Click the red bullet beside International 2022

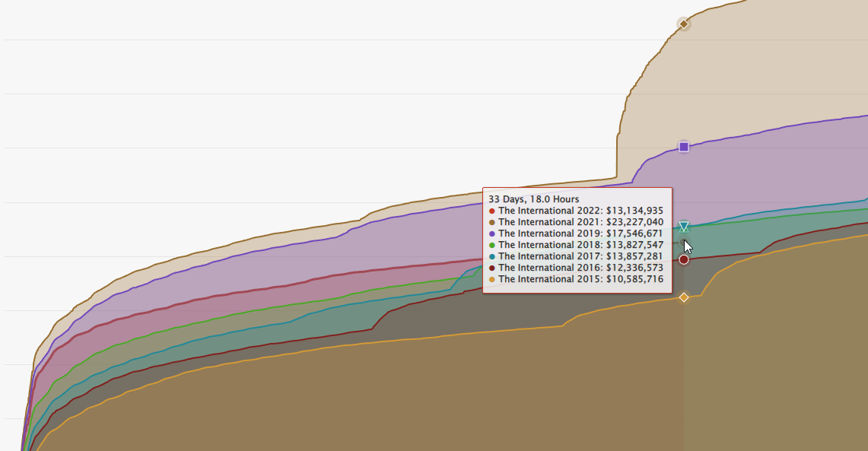[492, 211]
